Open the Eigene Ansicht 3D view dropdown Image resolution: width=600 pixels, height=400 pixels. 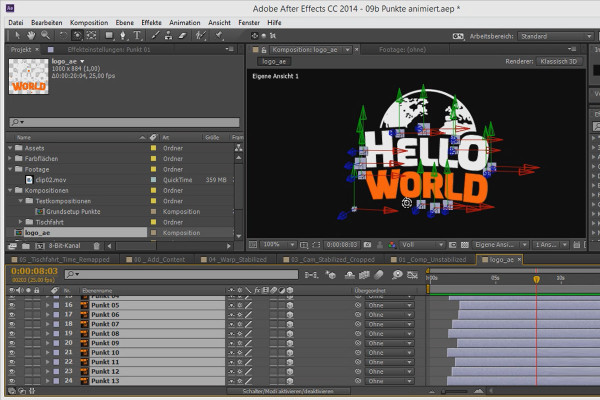501,245
